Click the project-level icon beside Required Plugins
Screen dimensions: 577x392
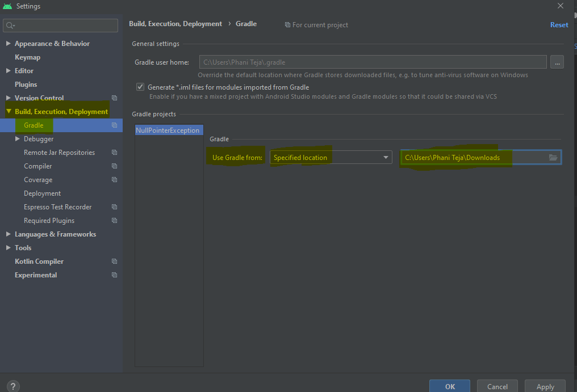(x=115, y=220)
